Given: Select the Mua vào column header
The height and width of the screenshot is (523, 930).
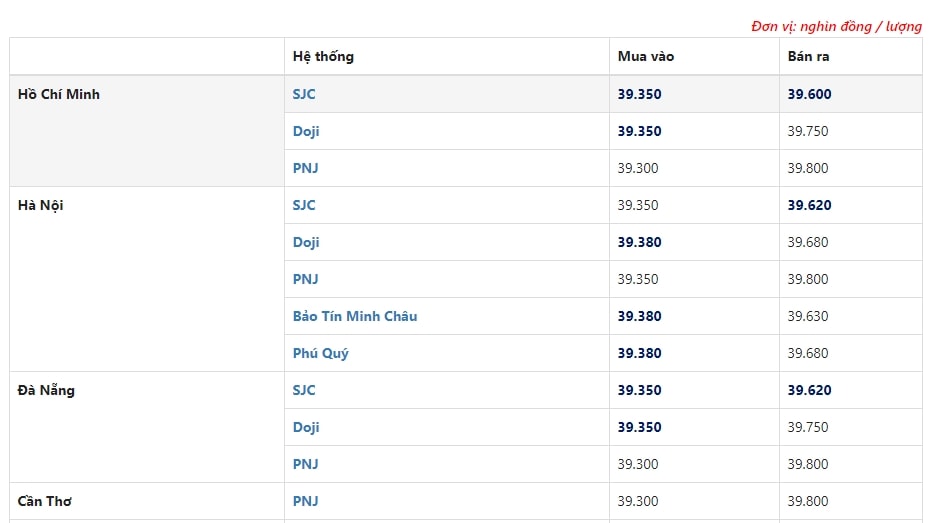Looking at the screenshot, I should (646, 56).
